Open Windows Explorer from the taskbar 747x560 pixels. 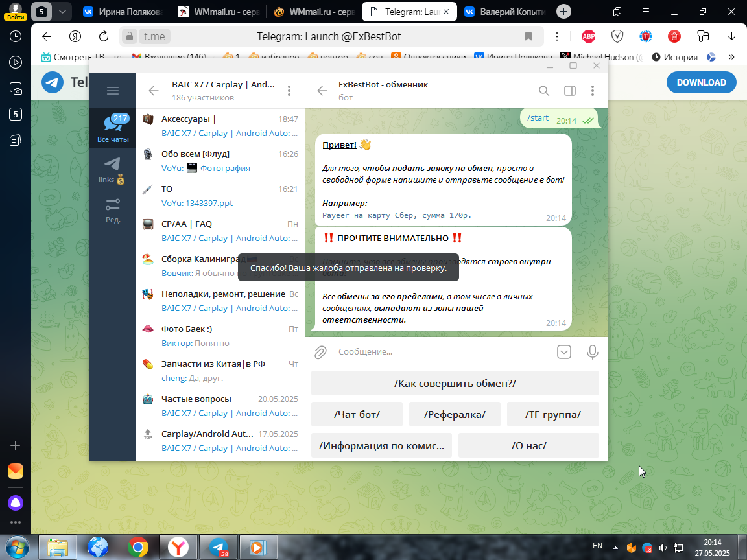pos(57,548)
